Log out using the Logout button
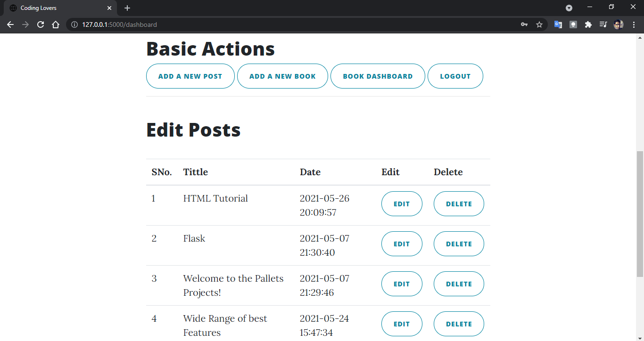This screenshot has height=341, width=644. coord(455,76)
